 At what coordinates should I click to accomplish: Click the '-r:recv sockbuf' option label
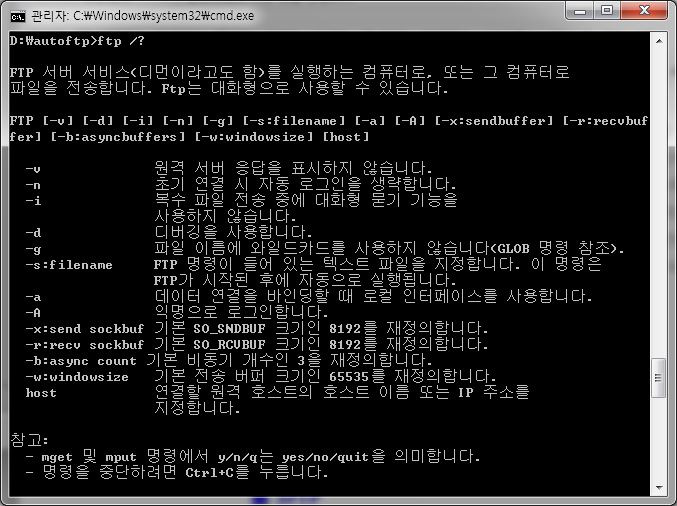tap(85, 345)
